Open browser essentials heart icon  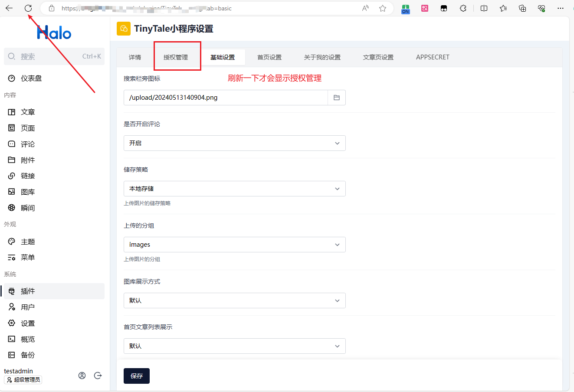541,8
